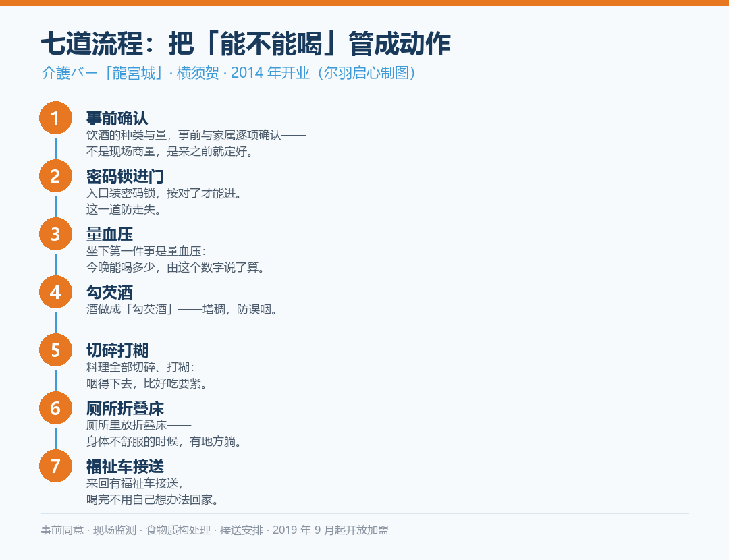This screenshot has height=560, width=729.
Task: Select the line 不是现场商量，是来之前就定好。
Action: (170, 152)
